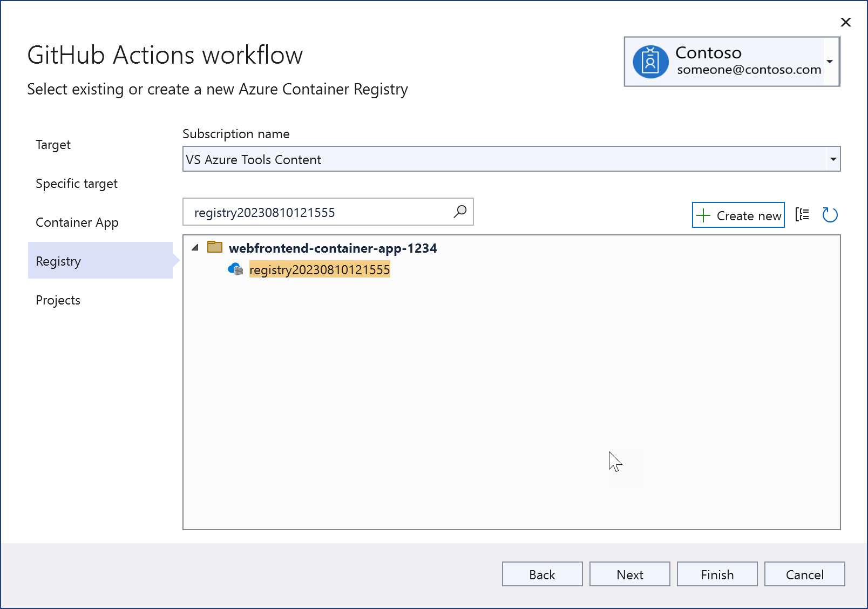This screenshot has height=609, width=868.
Task: Close the GitHub Actions workflow dialog
Action: tap(845, 22)
